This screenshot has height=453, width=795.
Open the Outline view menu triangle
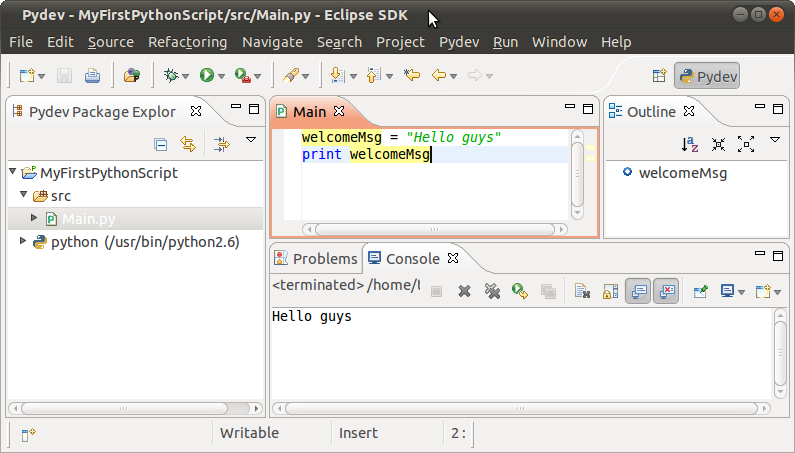click(x=775, y=140)
